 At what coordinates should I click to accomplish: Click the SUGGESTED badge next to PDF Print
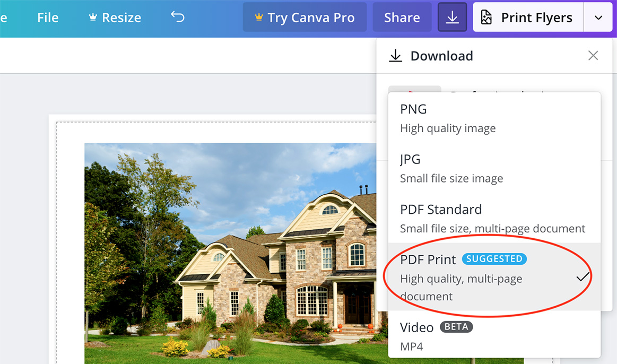(x=494, y=259)
